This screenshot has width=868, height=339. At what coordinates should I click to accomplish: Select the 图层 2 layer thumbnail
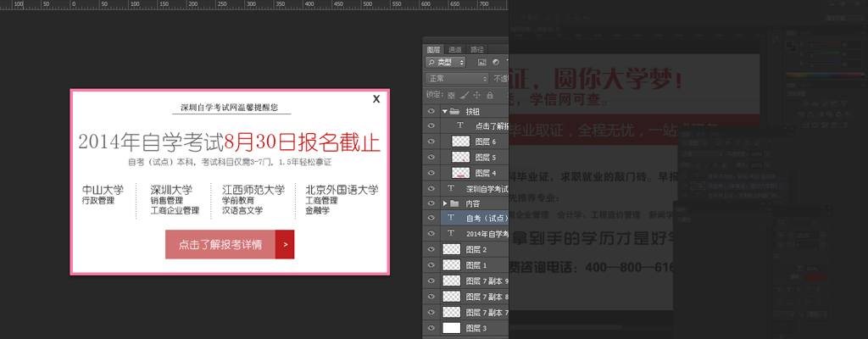451,250
